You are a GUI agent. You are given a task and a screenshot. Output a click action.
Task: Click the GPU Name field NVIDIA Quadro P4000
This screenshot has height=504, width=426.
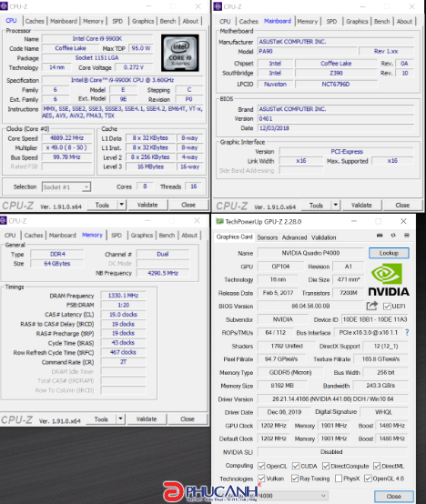[310, 253]
